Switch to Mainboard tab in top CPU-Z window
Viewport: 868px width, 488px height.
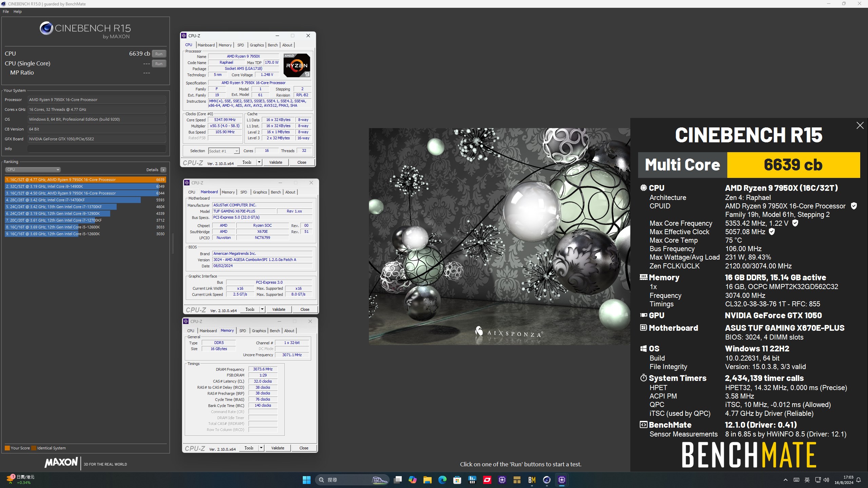pos(206,45)
